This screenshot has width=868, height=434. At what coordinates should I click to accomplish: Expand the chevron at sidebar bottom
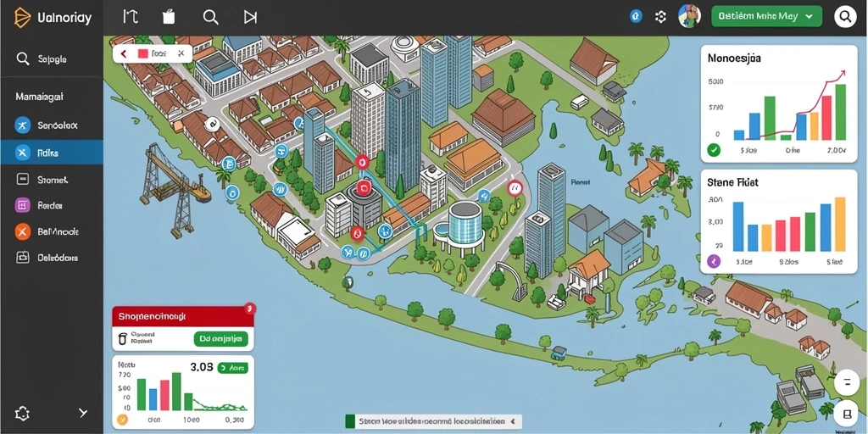pyautogui.click(x=83, y=413)
